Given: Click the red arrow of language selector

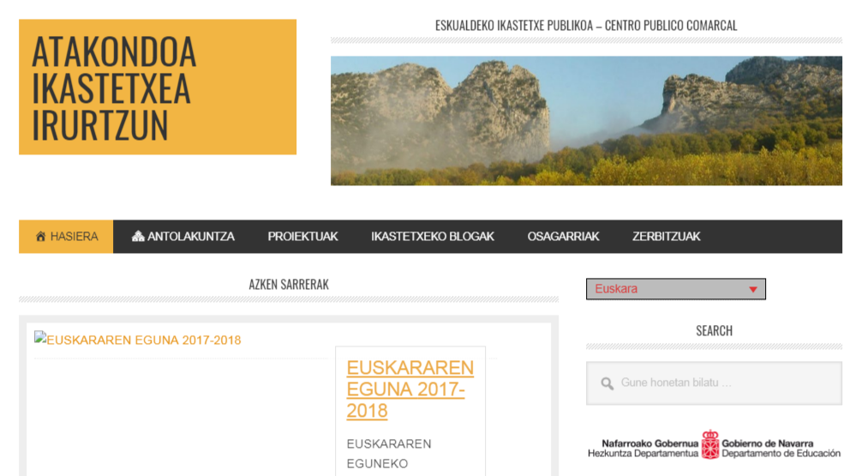Looking at the screenshot, I should click(753, 289).
